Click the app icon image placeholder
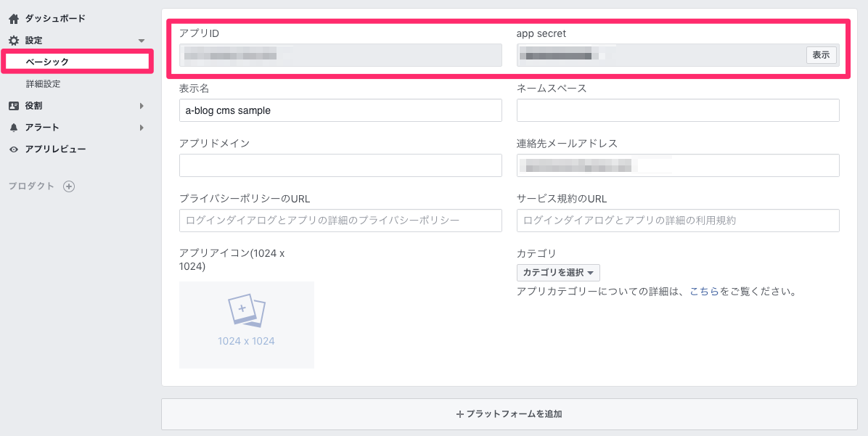The width and height of the screenshot is (868, 436). tap(246, 324)
